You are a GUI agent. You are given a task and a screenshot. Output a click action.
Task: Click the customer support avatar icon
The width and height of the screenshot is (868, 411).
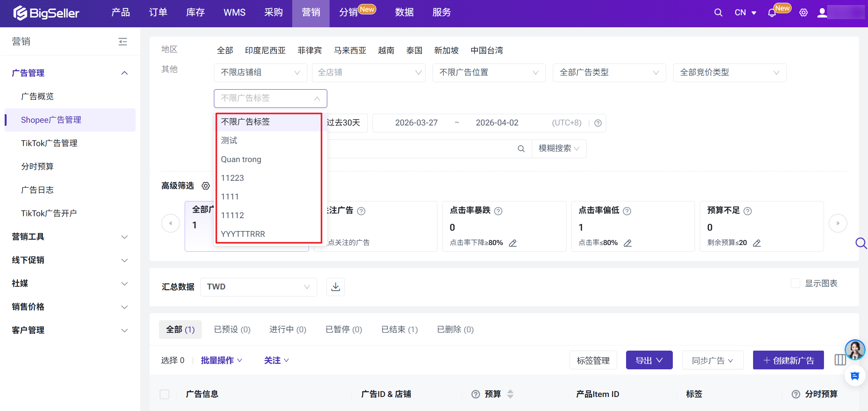(855, 349)
